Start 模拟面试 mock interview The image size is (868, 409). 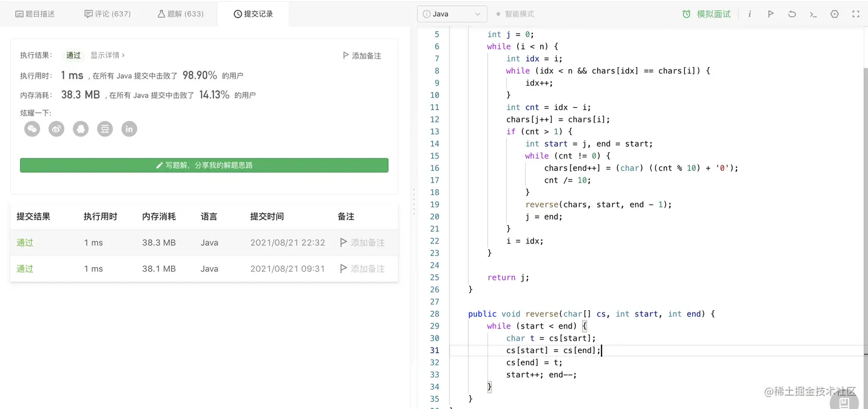(707, 14)
